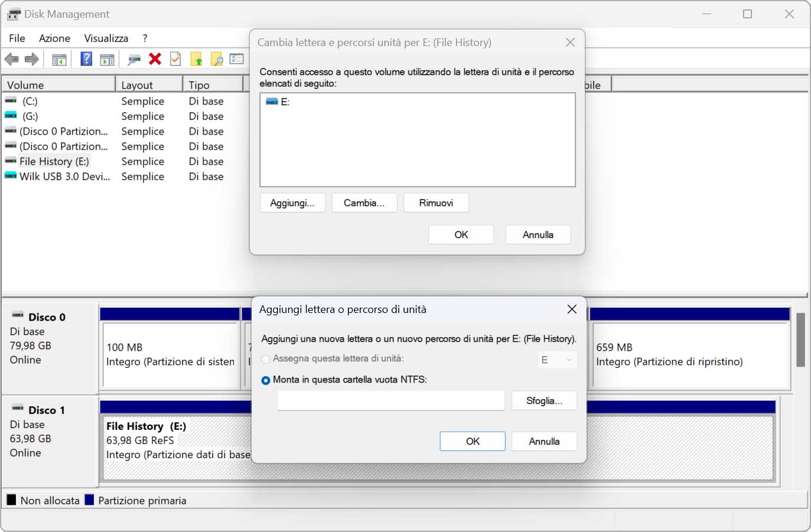Click the Aggiungi... button
Screen dimensions: 811x532
[x=292, y=203]
